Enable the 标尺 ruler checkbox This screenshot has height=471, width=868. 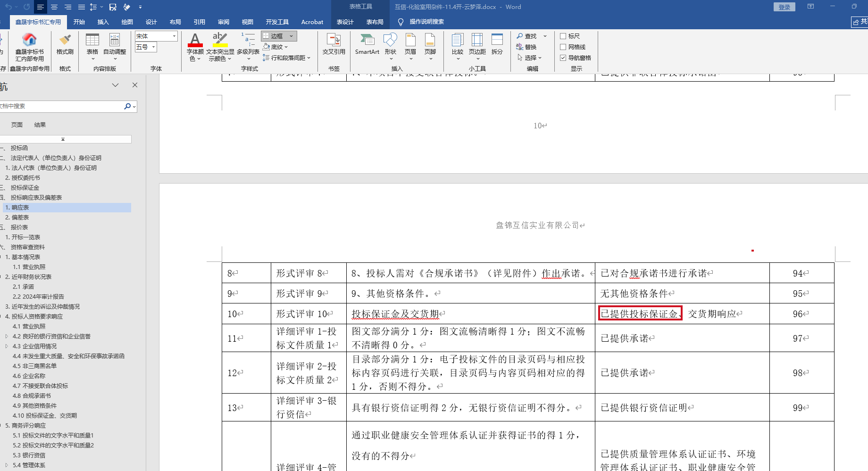(563, 36)
